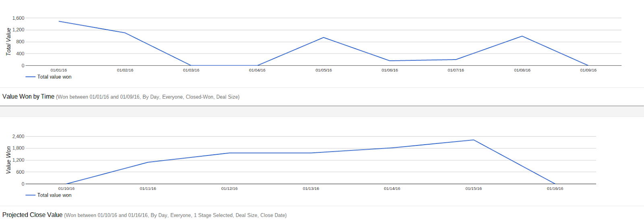Image resolution: width=644 pixels, height=222 pixels.
Task: Click Total value won legend in bottom chart
Action: (x=54, y=195)
